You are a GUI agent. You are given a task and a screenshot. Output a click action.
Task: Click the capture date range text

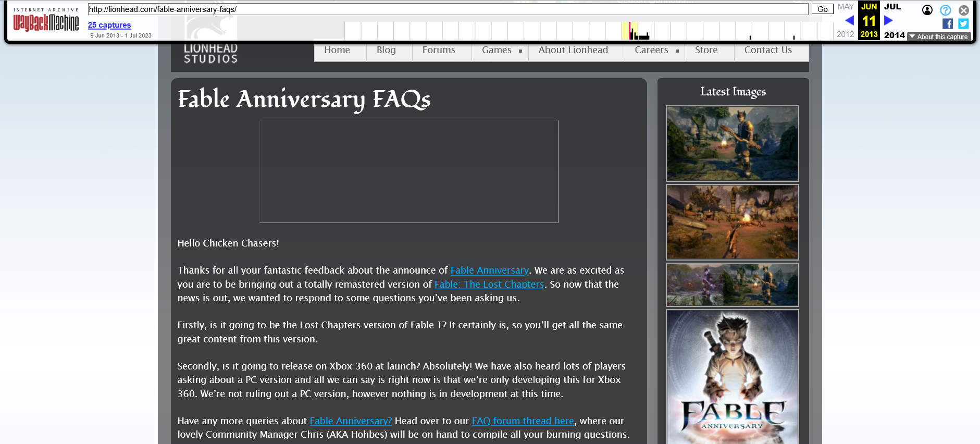point(121,35)
